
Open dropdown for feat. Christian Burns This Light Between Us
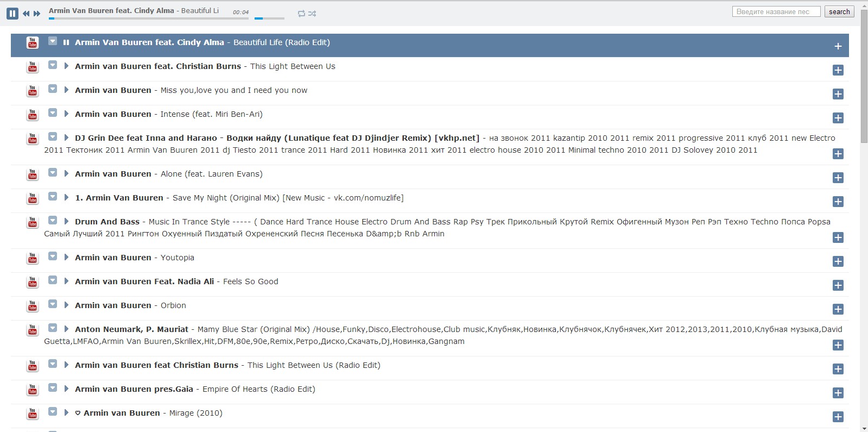point(53,65)
